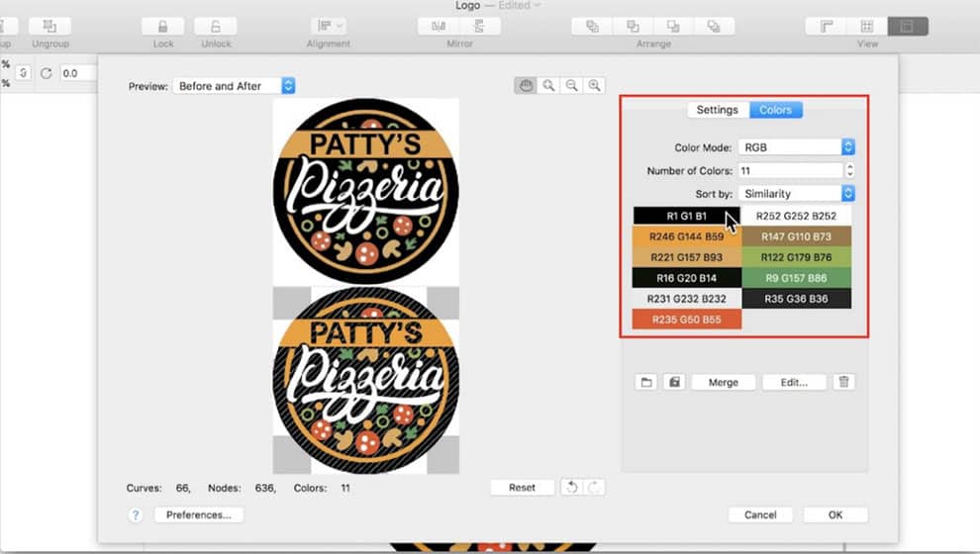This screenshot has width=980, height=554.
Task: Open the Color Mode dropdown
Action: (x=796, y=147)
